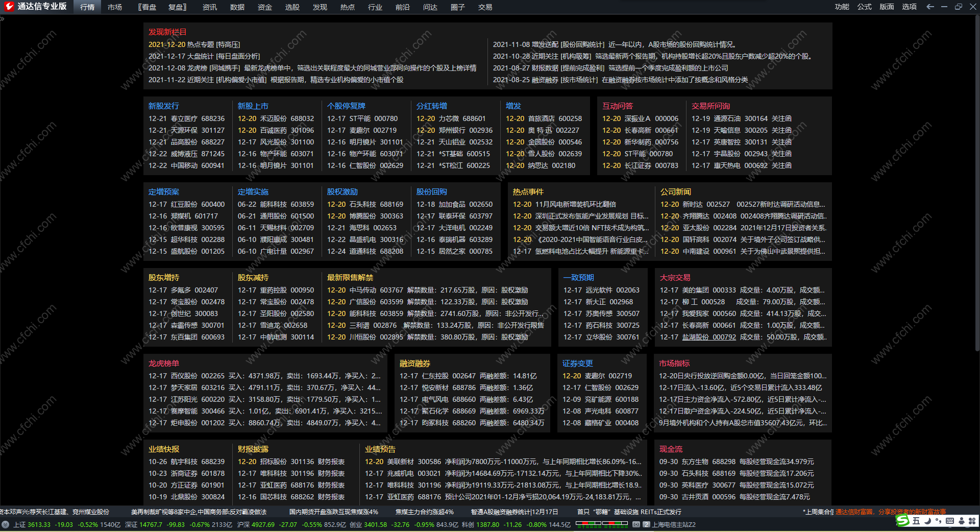Switch to the 市场 tab
The width and height of the screenshot is (980, 532).
pyautogui.click(x=115, y=7)
